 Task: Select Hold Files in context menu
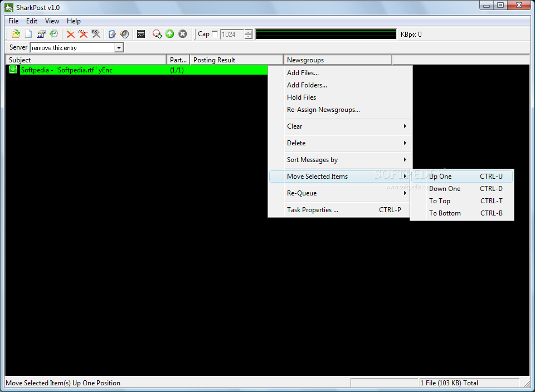pos(340,97)
